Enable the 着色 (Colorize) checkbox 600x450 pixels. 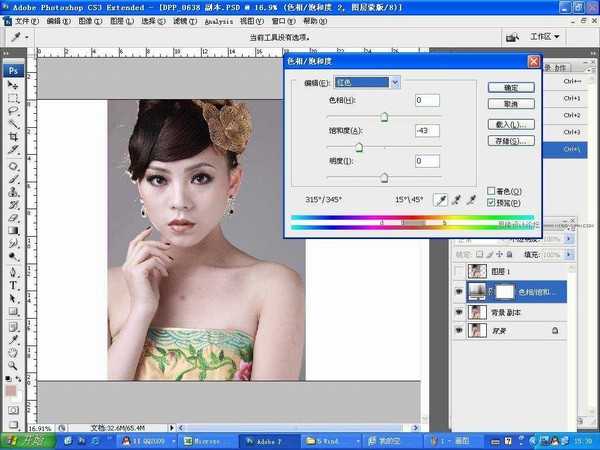[490, 190]
